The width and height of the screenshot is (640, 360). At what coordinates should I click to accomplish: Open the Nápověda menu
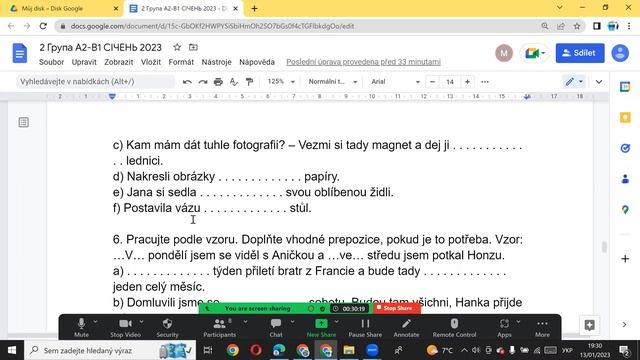pyautogui.click(x=257, y=62)
